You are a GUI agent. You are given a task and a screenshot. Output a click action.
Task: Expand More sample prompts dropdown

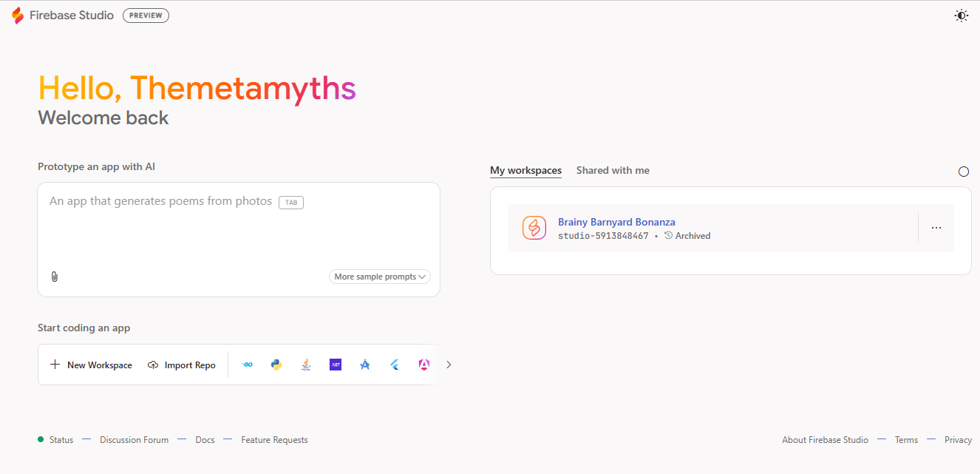click(x=380, y=277)
